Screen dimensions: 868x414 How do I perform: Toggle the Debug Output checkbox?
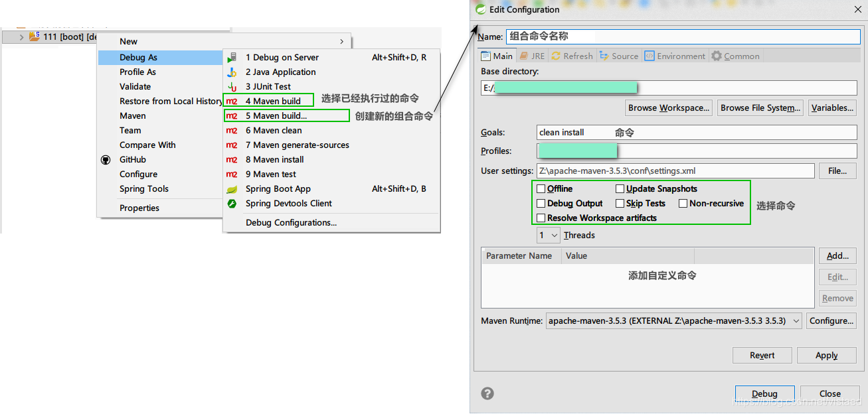pyautogui.click(x=541, y=204)
